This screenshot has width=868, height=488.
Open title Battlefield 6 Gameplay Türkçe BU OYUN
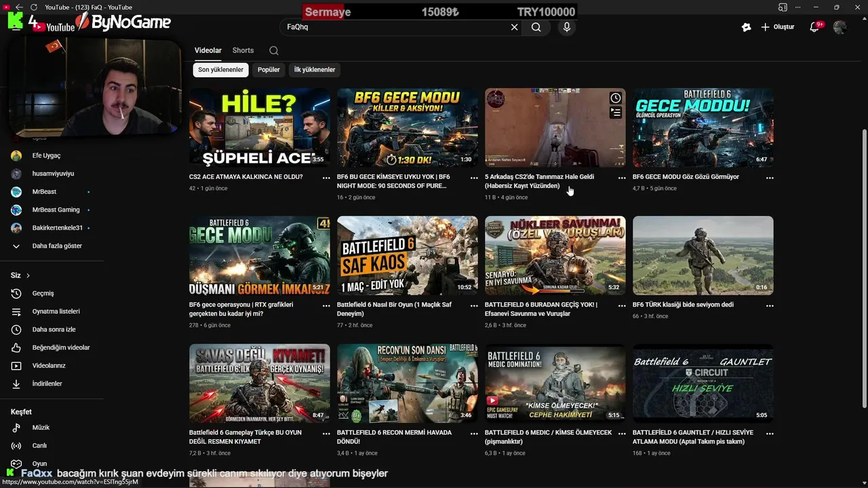(x=245, y=437)
